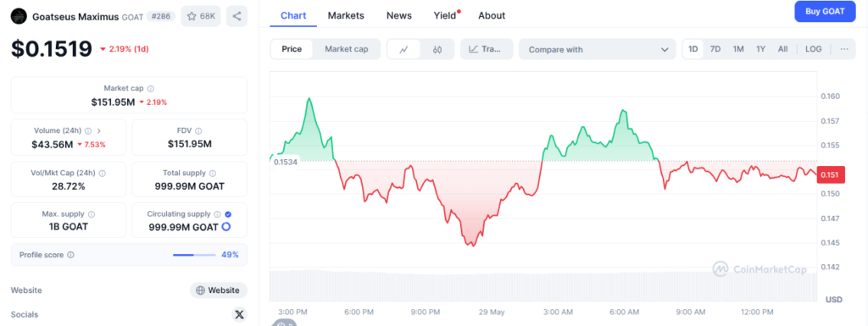Click the Profile score progress bar
This screenshot has height=326, width=868.
tap(194, 255)
